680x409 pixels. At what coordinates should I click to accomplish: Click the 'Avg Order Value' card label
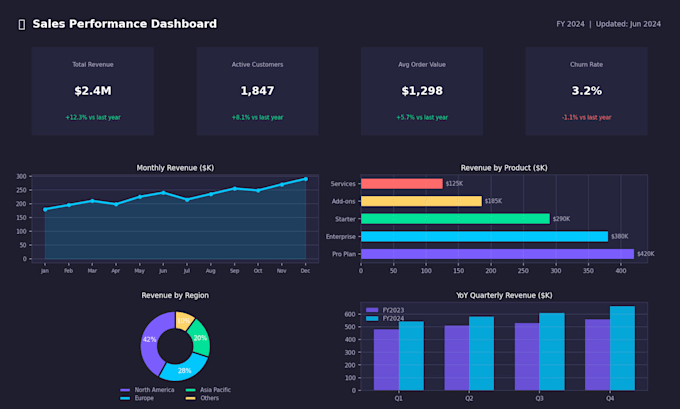(422, 65)
